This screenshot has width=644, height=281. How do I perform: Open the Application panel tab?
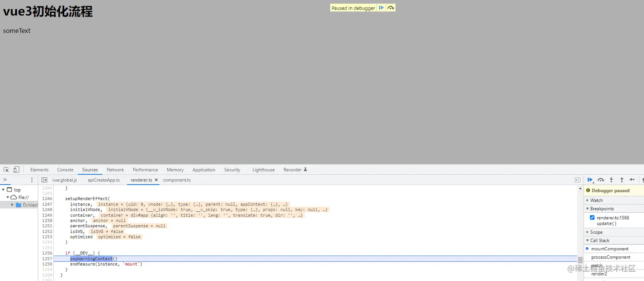pyautogui.click(x=204, y=170)
